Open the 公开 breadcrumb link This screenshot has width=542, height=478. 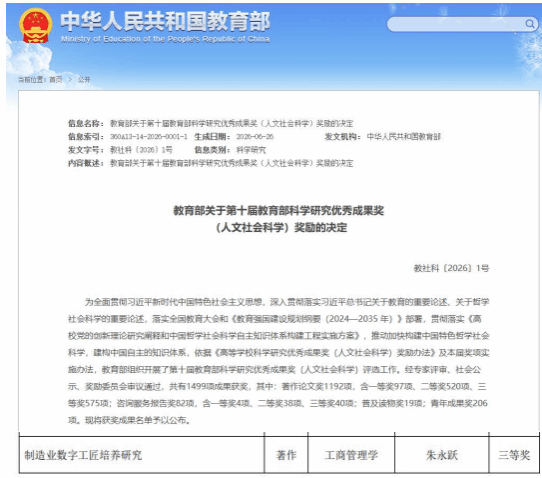click(x=84, y=80)
